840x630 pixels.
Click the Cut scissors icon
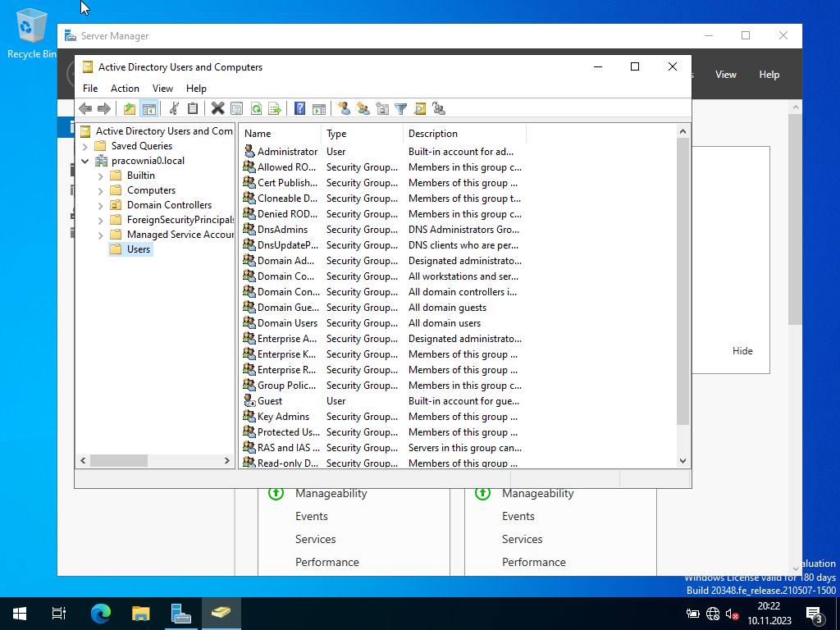(174, 109)
